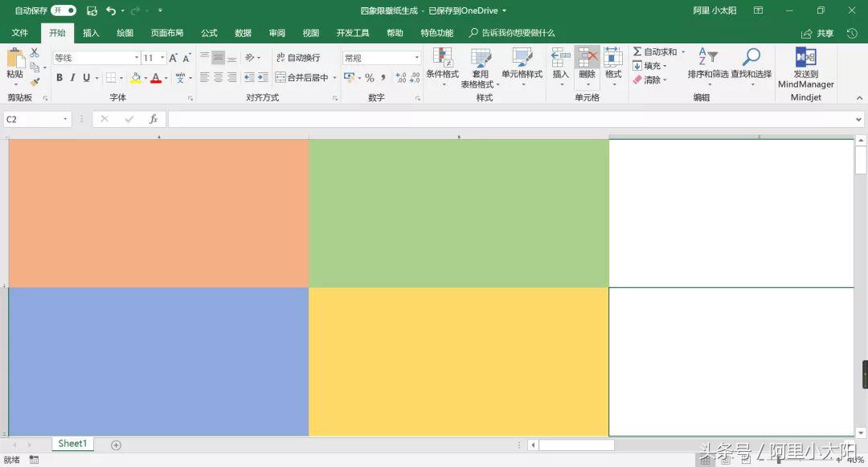Open the 公式 ribbon tab
Image resolution: width=868 pixels, height=467 pixels.
tap(209, 33)
